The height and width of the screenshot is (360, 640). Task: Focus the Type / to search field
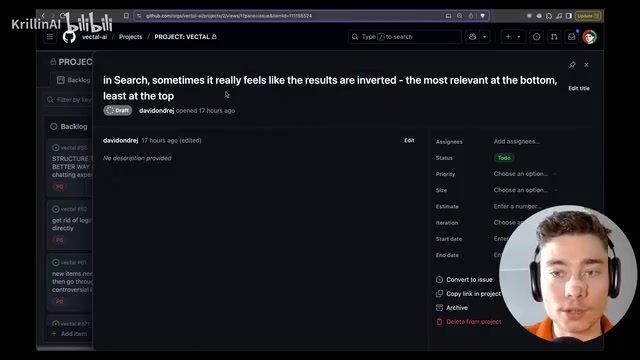(404, 37)
